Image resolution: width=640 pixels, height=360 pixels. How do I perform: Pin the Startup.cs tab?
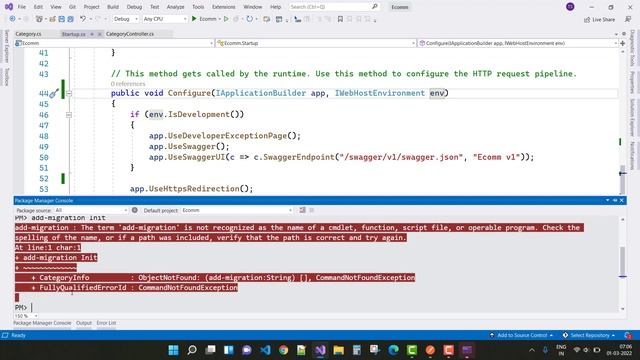92,34
